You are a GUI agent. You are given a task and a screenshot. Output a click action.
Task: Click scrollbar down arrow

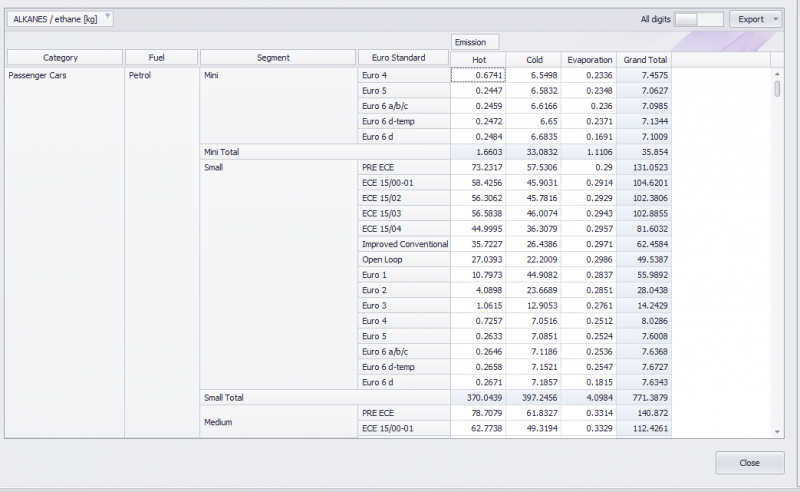pyautogui.click(x=778, y=430)
